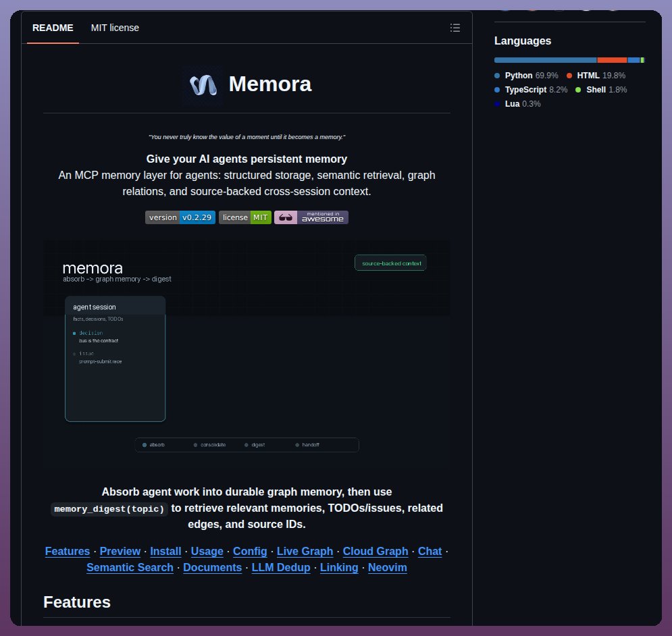The width and height of the screenshot is (672, 636).
Task: Click the source-backed context pill
Action: coord(391,263)
